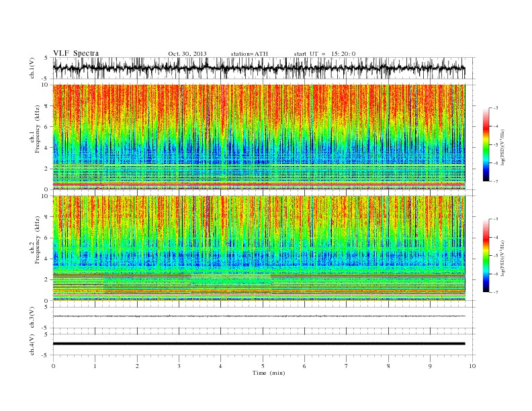Screen dimensions: 532x411
Task: Click time axis tick label "8"
Action: pos(388,366)
